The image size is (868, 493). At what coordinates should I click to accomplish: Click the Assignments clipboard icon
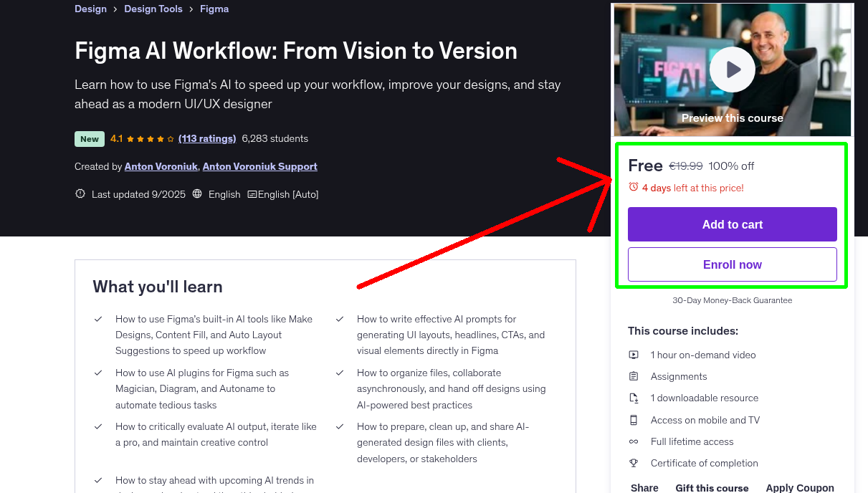coord(634,376)
